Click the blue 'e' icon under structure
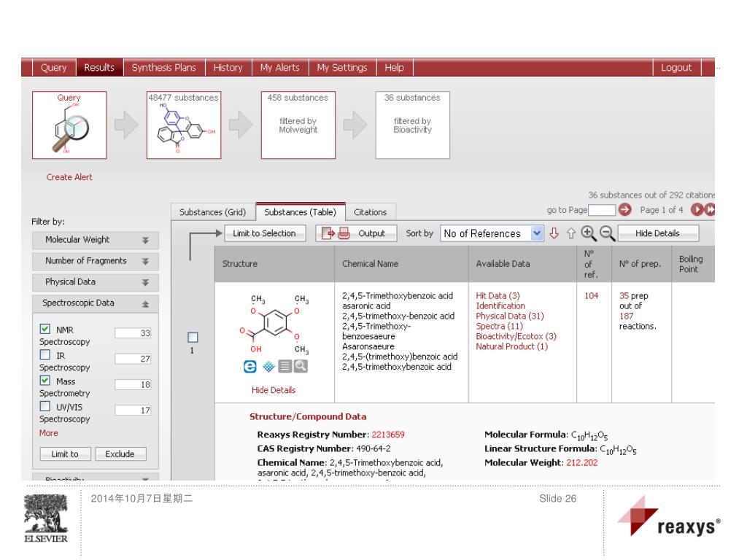This screenshot has height=560, width=747. point(250,366)
